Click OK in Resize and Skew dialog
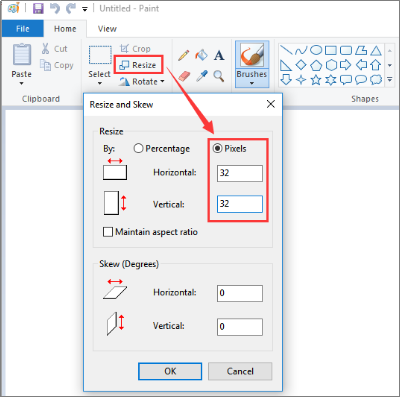This screenshot has width=400, height=397. [x=170, y=371]
